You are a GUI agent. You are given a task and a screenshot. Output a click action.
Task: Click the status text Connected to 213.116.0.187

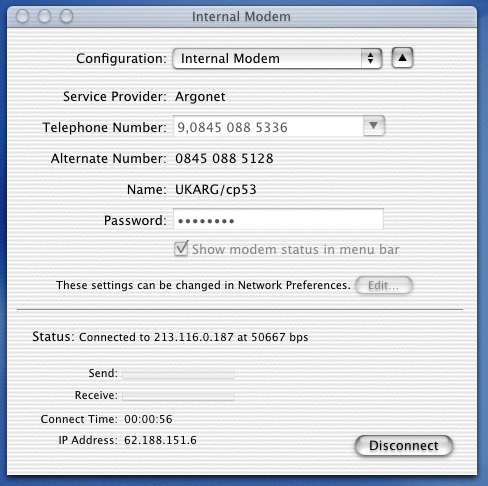(156, 337)
